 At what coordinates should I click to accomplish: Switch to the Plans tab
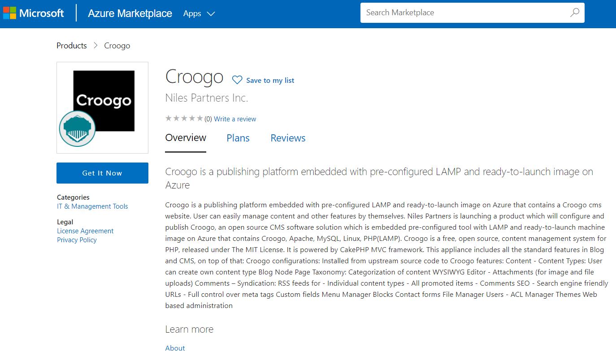(x=238, y=138)
